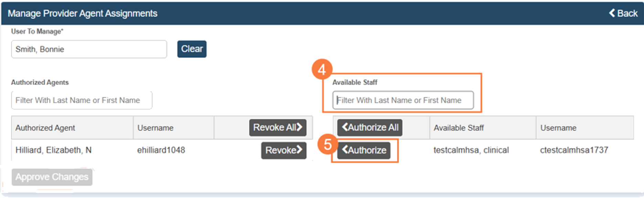The height and width of the screenshot is (199, 644).
Task: Focus the Available Staff filter field
Action: pyautogui.click(x=403, y=100)
